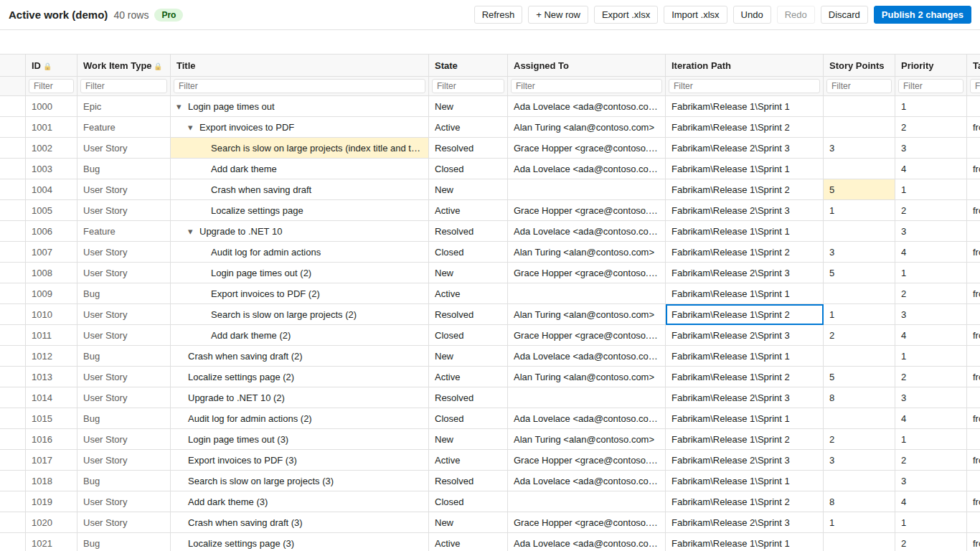Click 'Audit log for admin actions (2)'
Image resolution: width=980 pixels, height=551 pixels.
pos(250,419)
